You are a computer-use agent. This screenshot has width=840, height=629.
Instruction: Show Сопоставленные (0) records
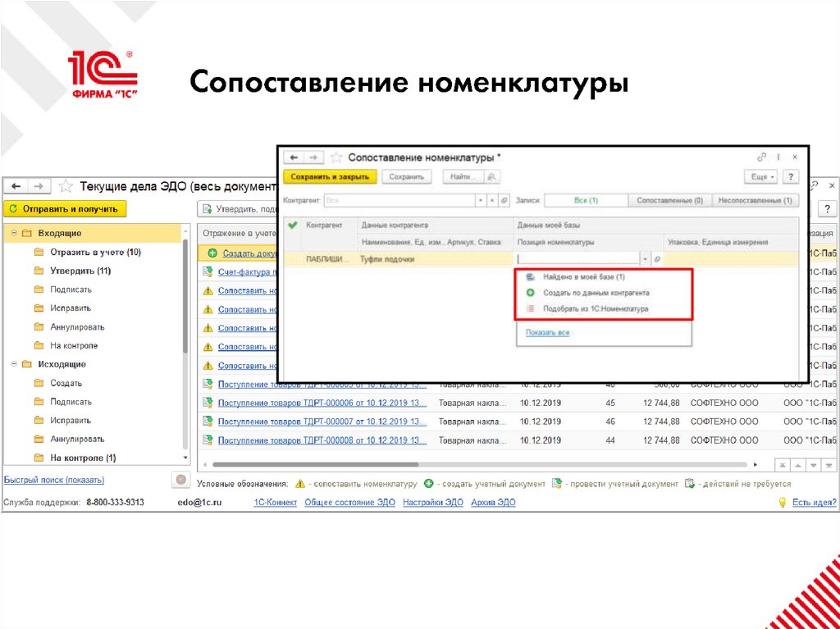[x=670, y=201]
